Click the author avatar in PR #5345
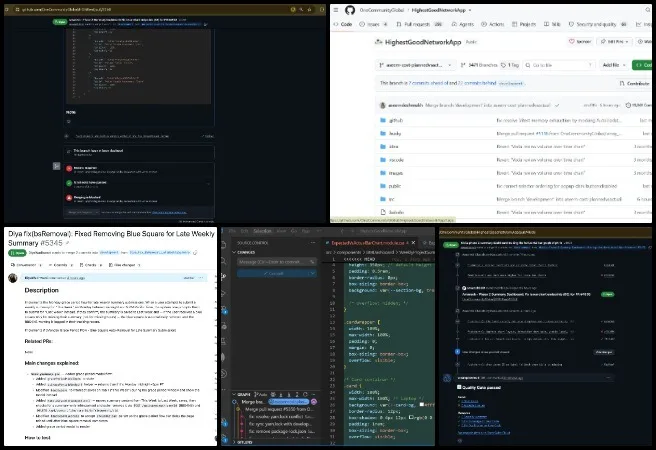The height and width of the screenshot is (450, 656). (x=13, y=278)
